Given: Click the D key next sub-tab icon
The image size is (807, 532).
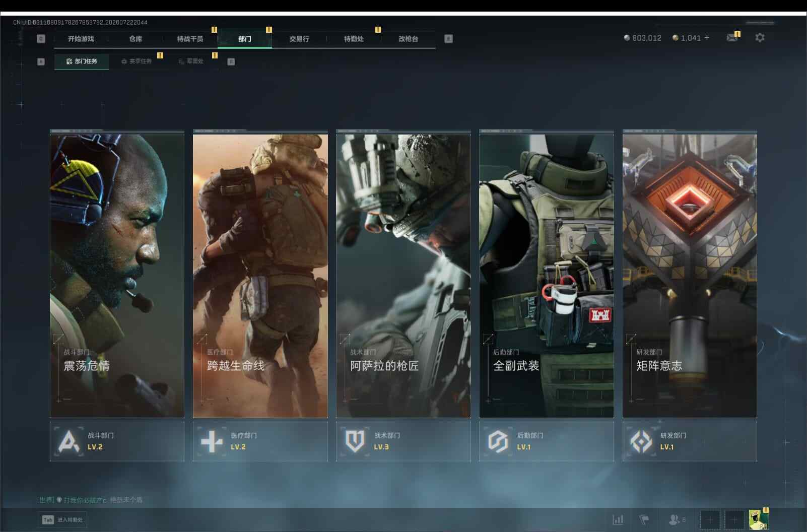Looking at the screenshot, I should point(231,61).
